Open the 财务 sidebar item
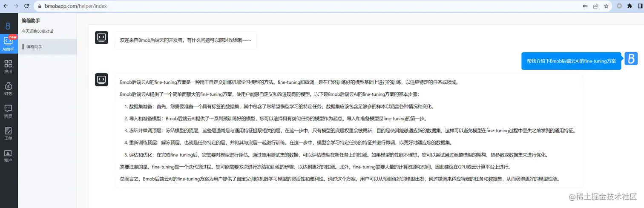644x208 pixels. (8, 88)
